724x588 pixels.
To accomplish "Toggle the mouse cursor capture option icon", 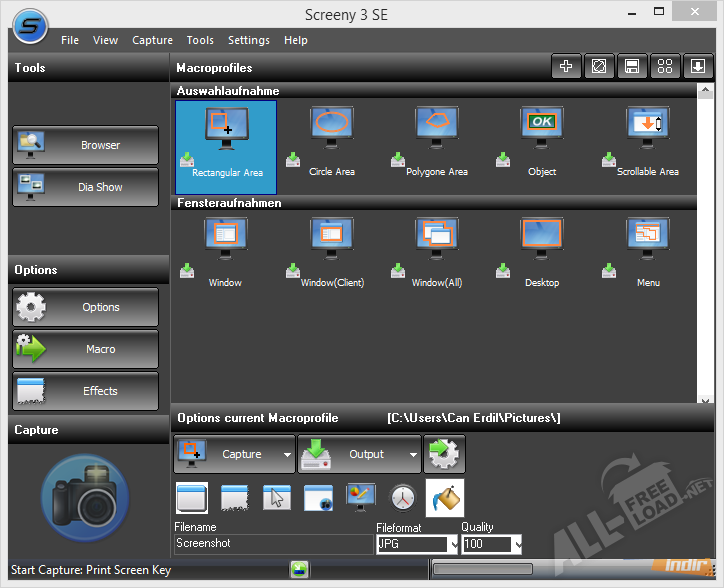I will [276, 498].
